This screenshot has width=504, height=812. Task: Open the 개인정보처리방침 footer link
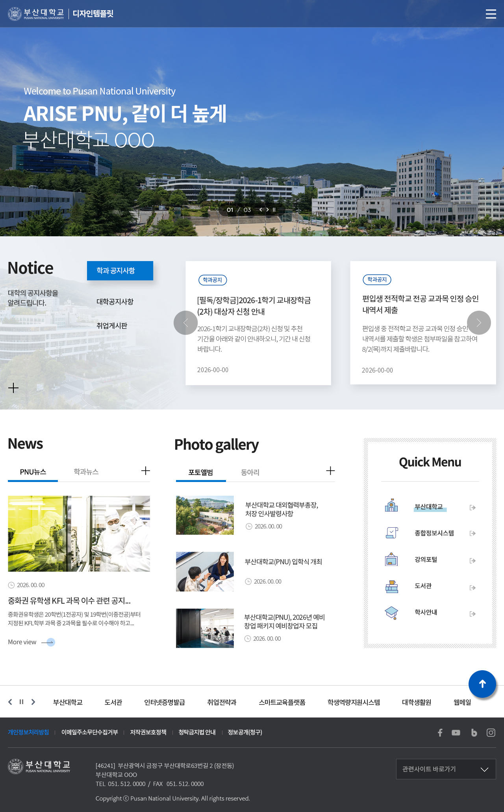click(x=28, y=732)
